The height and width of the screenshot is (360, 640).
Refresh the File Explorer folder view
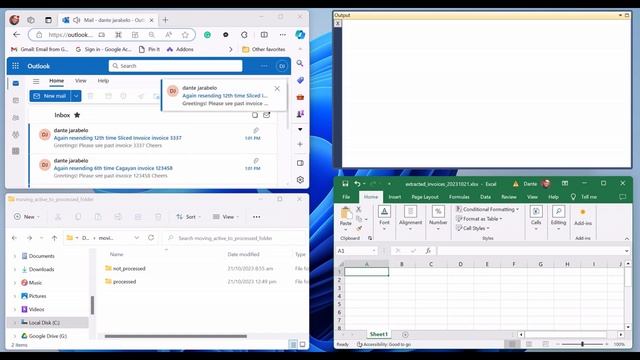coord(151,238)
